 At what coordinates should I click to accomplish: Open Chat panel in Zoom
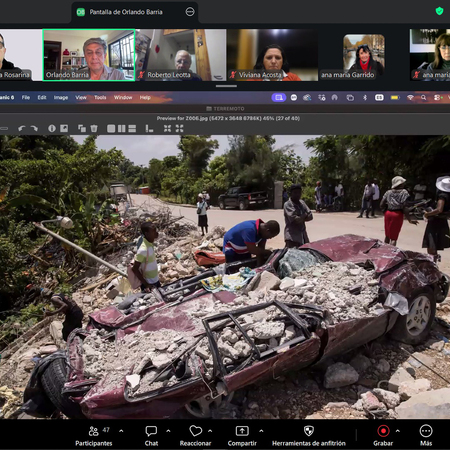pyautogui.click(x=151, y=436)
